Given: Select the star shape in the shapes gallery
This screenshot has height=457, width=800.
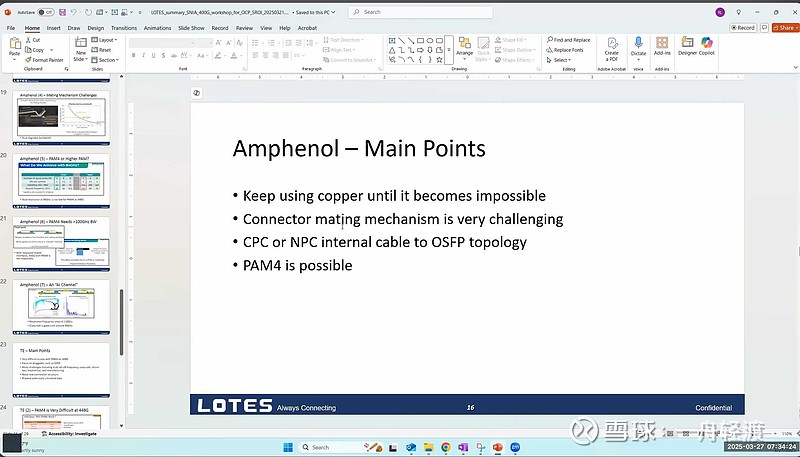Looking at the screenshot, I should point(439,60).
